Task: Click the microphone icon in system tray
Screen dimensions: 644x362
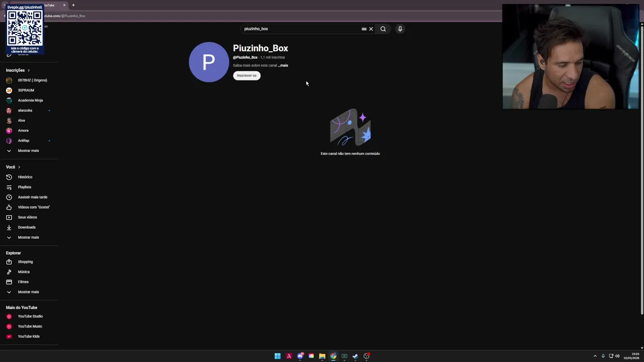Action: [x=603, y=356]
